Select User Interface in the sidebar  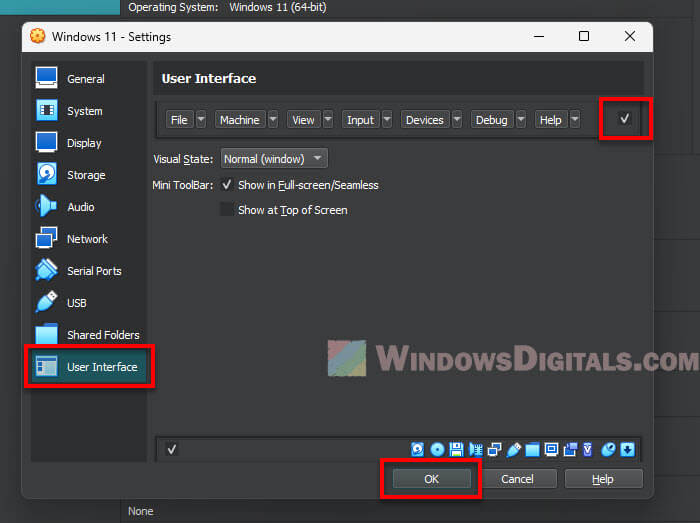88,367
